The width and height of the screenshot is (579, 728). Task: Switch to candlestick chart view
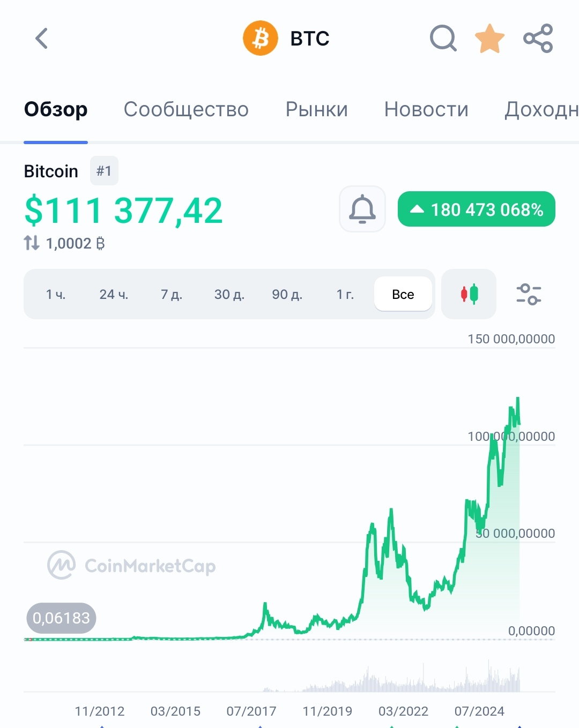coord(469,294)
